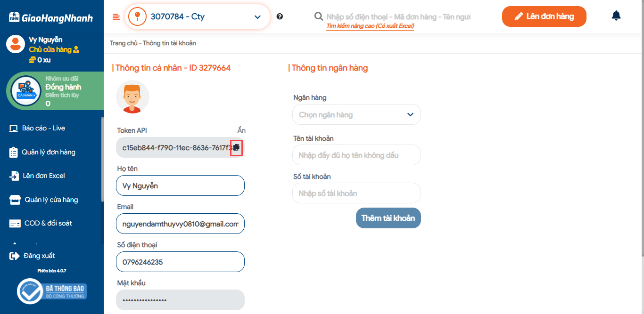Open Tìm kiếm nâng cao link

(x=370, y=26)
